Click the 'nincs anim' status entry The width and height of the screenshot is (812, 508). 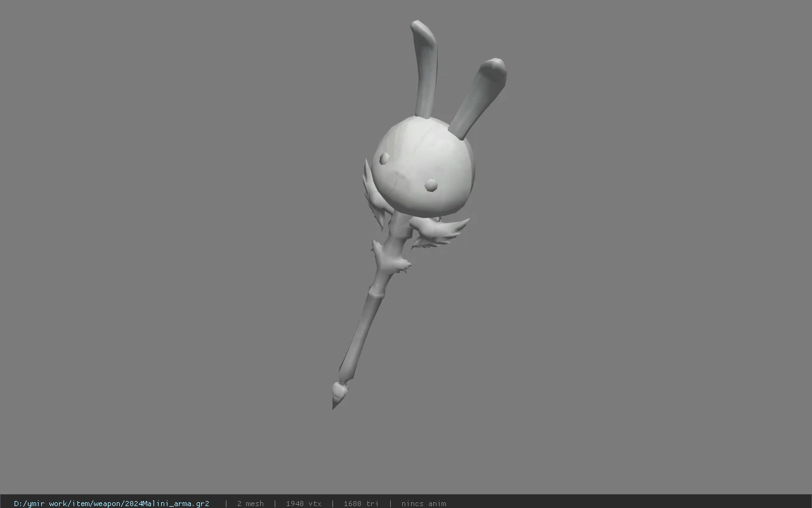tap(424, 504)
